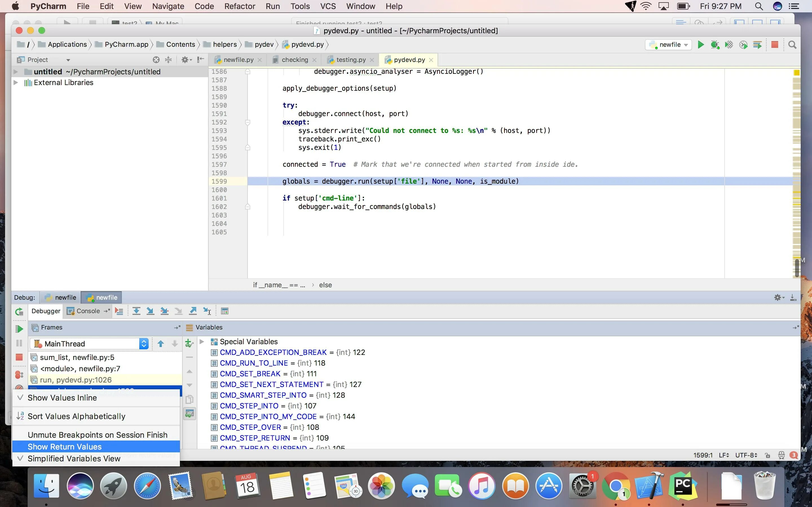The width and height of the screenshot is (812, 507).
Task: Expand the Special Variables node
Action: 202,342
